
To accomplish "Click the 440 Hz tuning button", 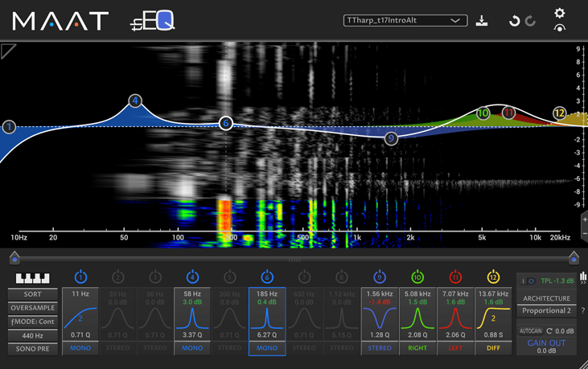I will [33, 335].
